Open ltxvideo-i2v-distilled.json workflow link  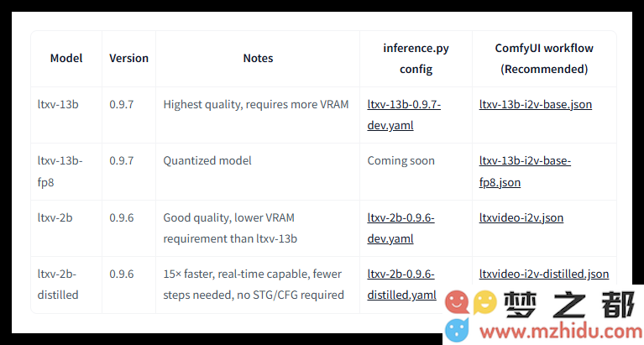(544, 274)
